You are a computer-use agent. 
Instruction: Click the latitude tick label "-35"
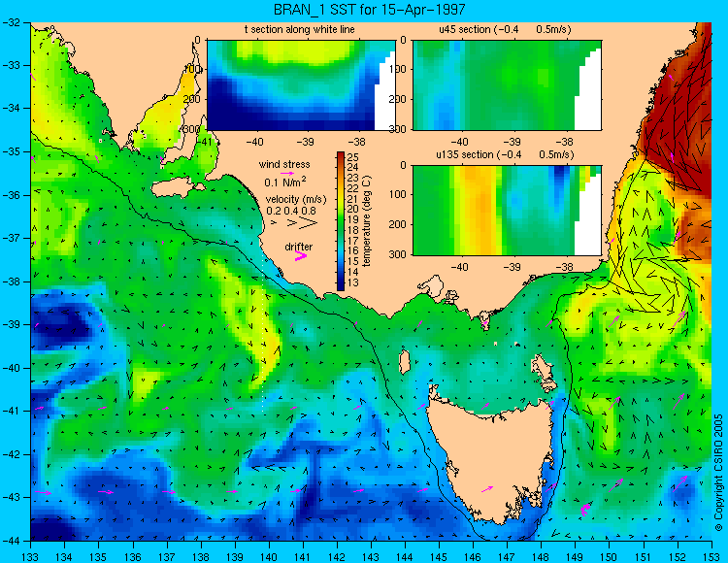11,151
